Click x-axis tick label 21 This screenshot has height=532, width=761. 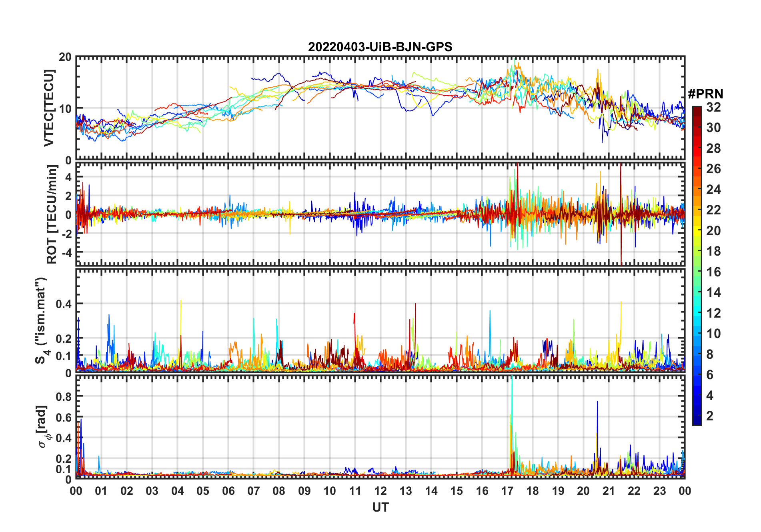(x=609, y=491)
